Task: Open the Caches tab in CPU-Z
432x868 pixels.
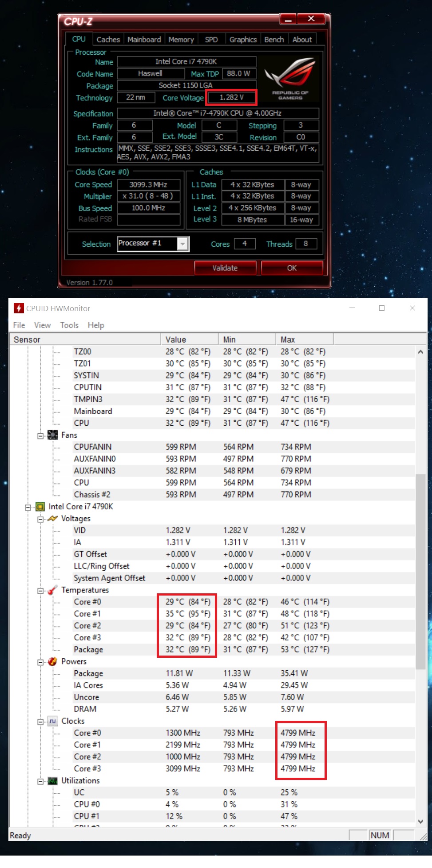Action: (x=108, y=39)
